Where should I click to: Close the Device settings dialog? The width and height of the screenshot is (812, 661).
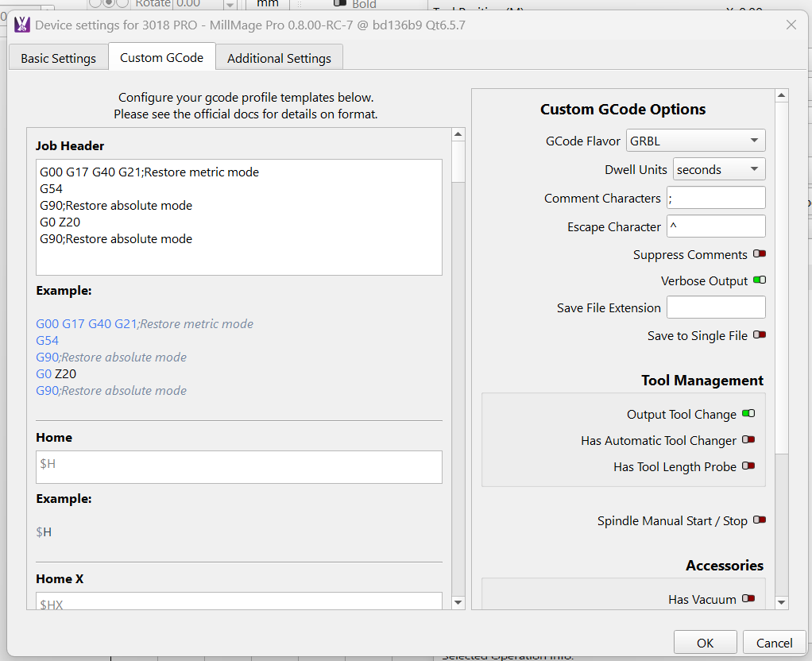tap(791, 25)
